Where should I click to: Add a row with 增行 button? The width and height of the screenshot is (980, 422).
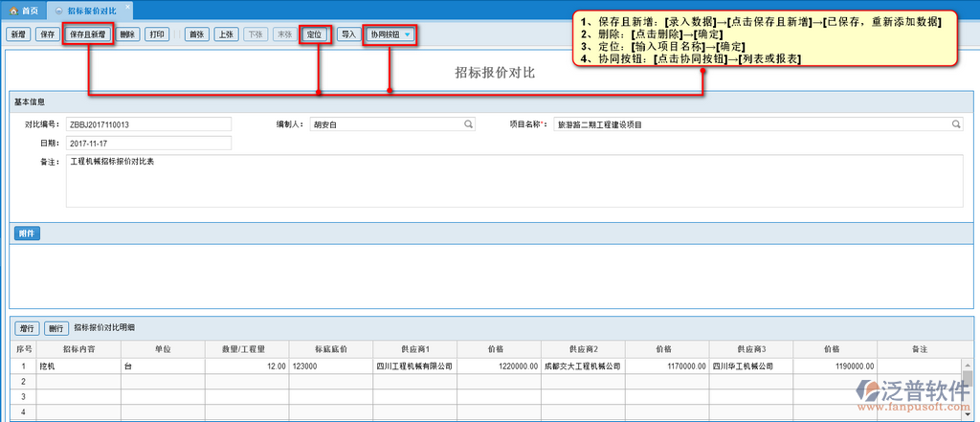pos(28,327)
